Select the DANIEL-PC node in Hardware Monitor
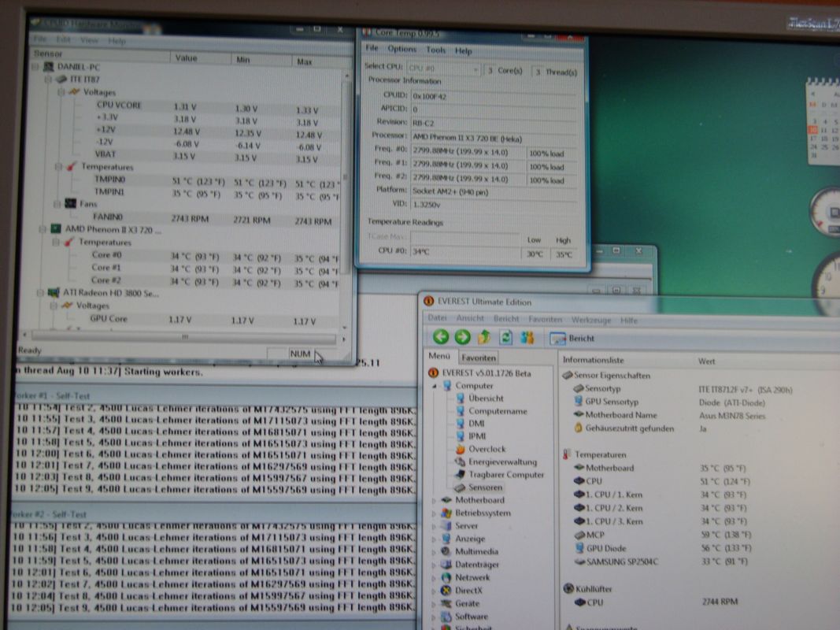840x630 pixels. pos(78,67)
